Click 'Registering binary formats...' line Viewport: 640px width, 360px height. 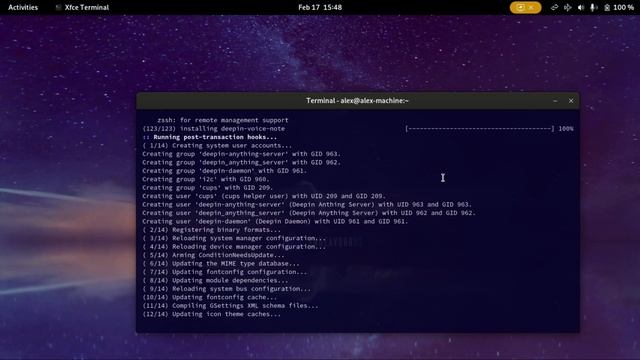(211, 230)
